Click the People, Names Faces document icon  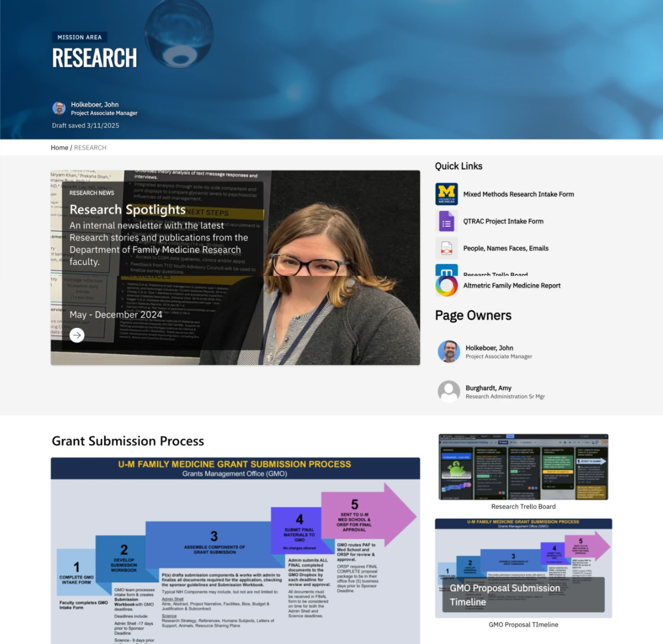(446, 248)
